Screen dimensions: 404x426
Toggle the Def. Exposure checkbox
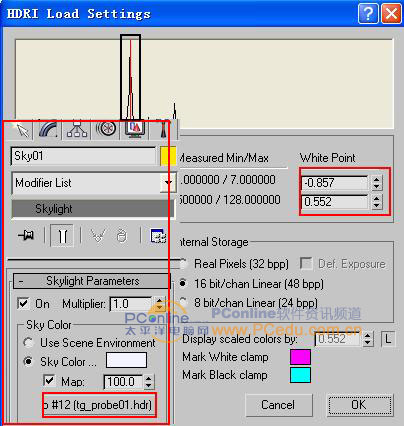306,263
